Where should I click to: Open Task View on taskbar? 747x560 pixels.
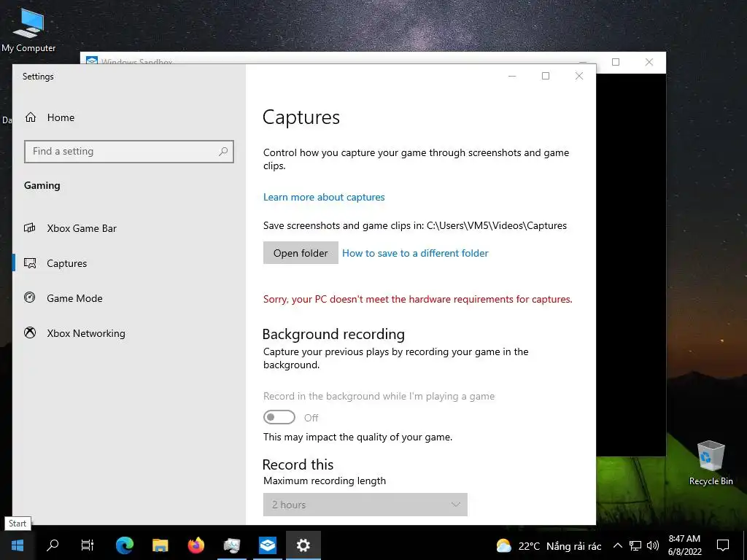pos(88,545)
